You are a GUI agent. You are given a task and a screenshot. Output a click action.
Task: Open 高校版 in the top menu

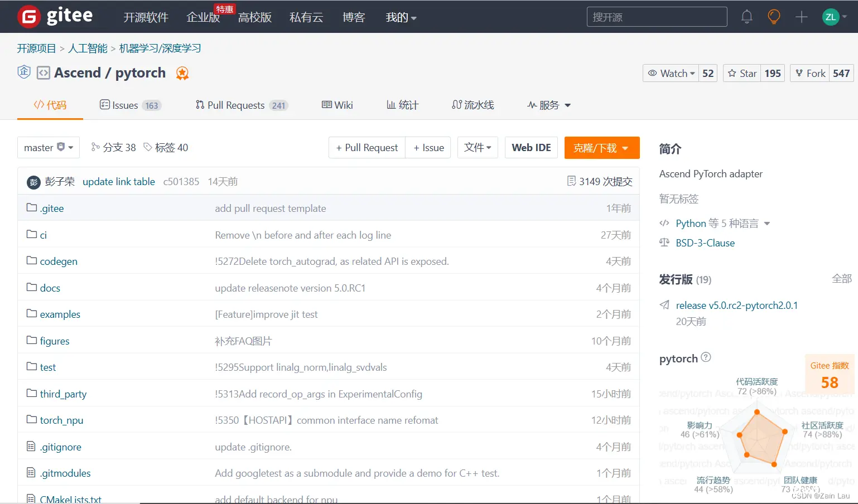[x=255, y=17]
